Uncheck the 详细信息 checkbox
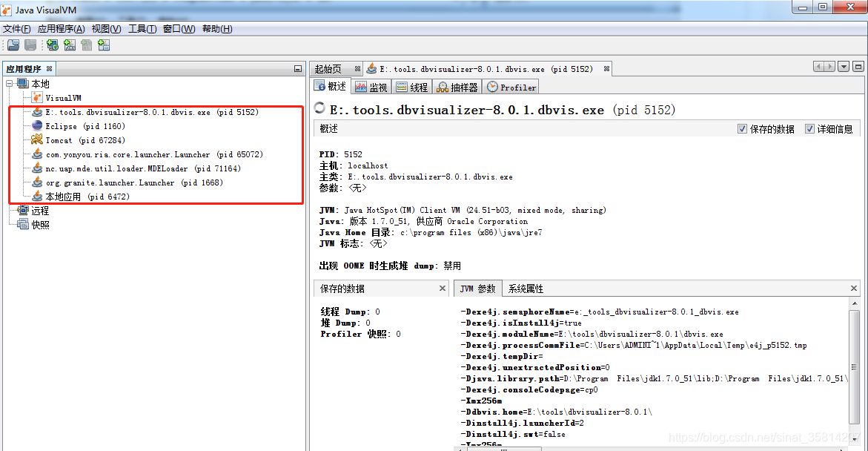This screenshot has height=451, width=868. point(809,129)
